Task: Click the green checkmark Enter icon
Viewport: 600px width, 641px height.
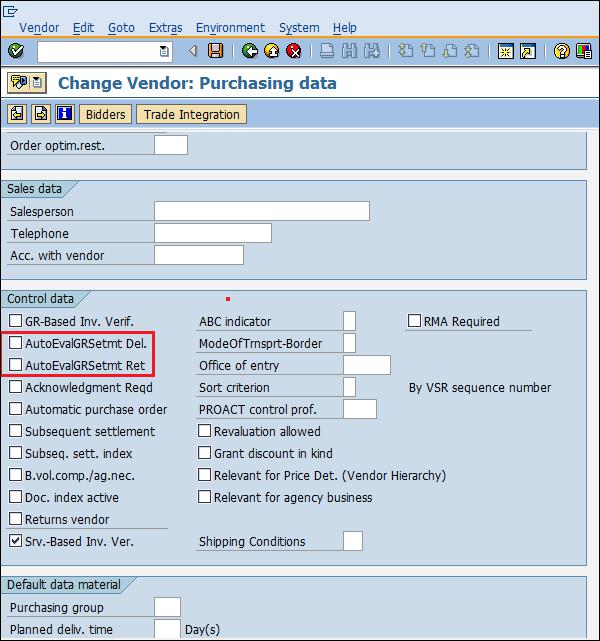Action: [16, 51]
